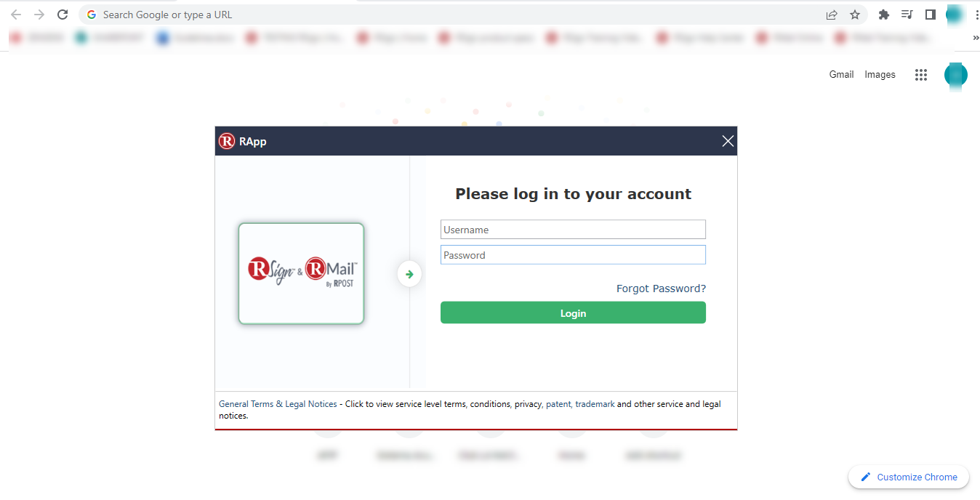Click the RApp logo icon in header
Viewport: 980px width, 500px height.
(227, 141)
